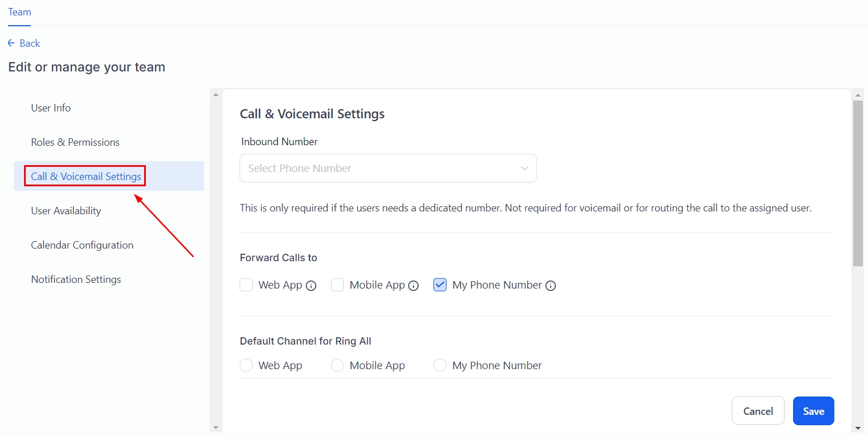This screenshot has height=436, width=868.
Task: Click the info icon beside Mobile App
Action: (x=413, y=286)
